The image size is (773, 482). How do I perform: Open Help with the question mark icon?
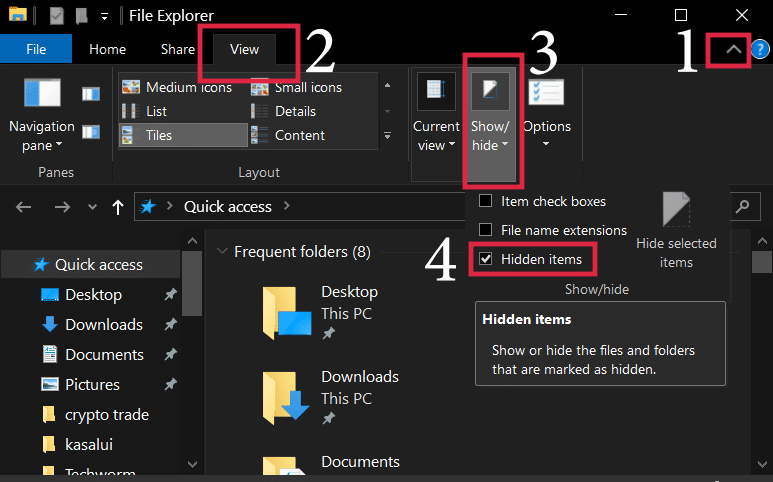click(760, 49)
